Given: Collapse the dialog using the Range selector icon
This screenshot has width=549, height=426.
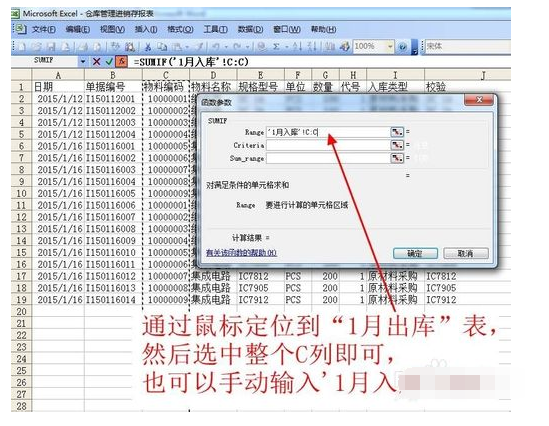Looking at the screenshot, I should click(397, 132).
